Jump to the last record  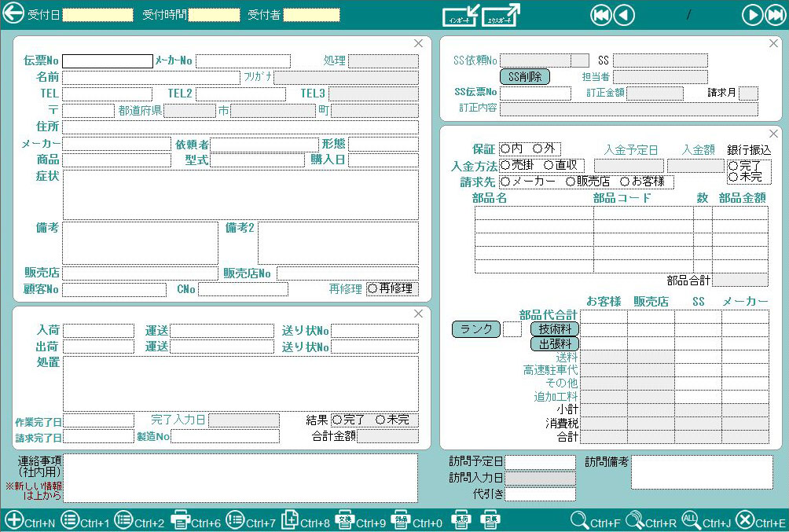[774, 15]
